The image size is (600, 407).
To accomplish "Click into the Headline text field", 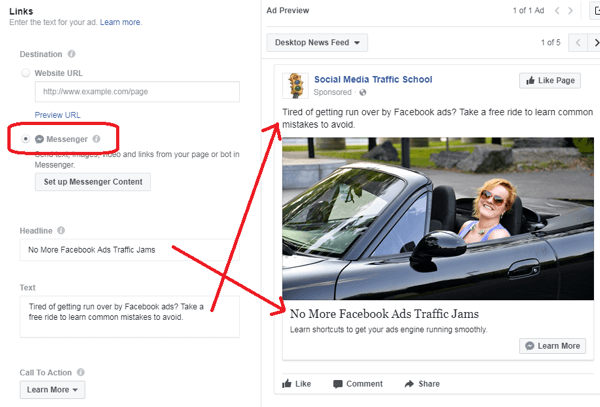I will (130, 250).
